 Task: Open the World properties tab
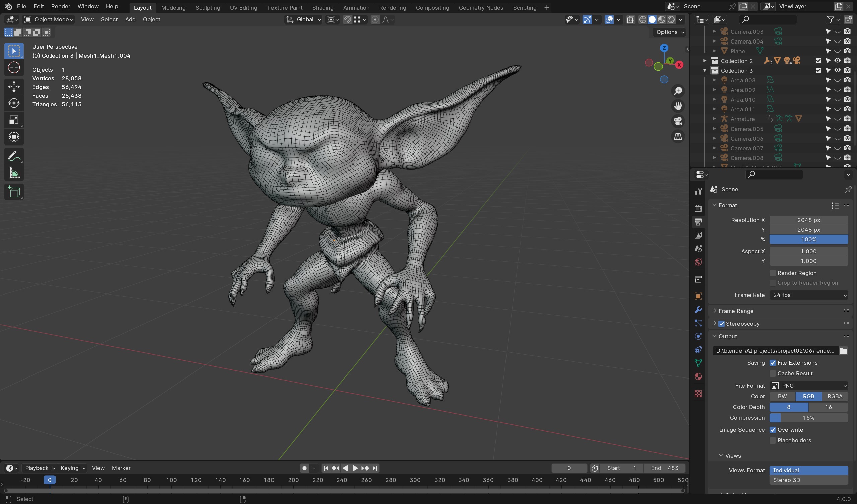698,262
